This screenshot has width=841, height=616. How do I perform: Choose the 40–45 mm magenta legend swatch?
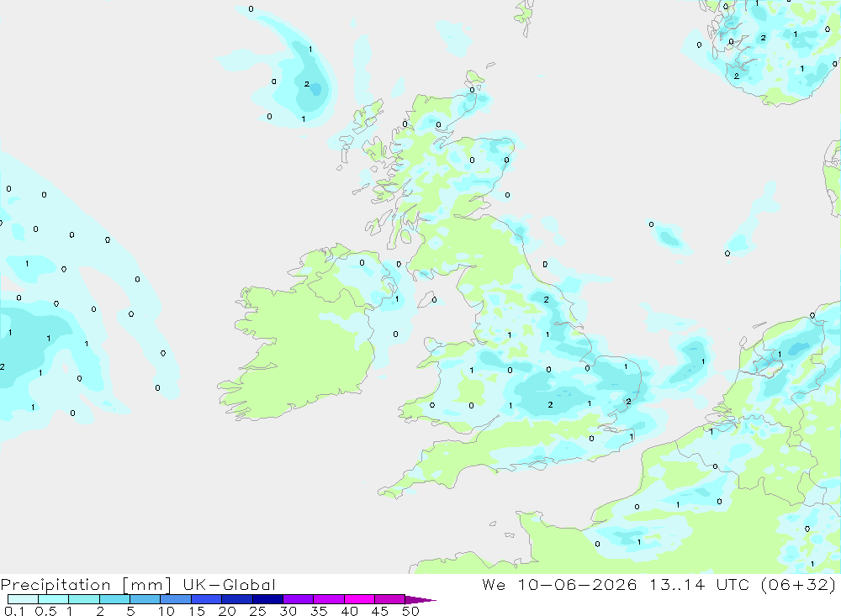(359, 599)
